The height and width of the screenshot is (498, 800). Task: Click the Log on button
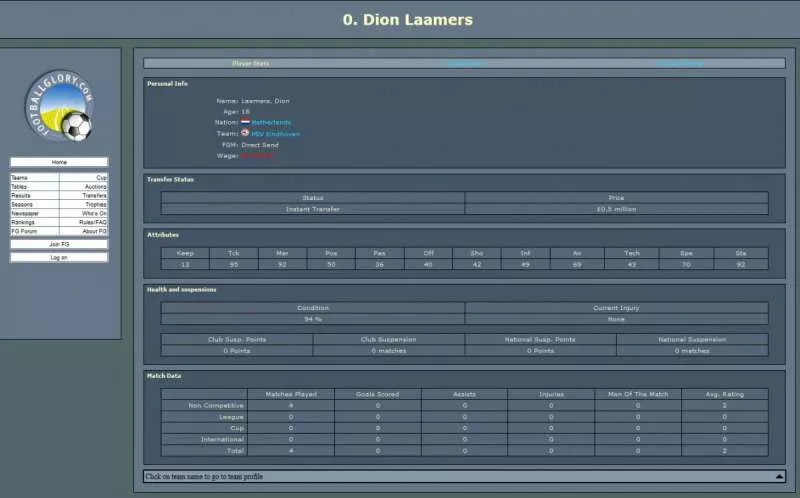point(59,257)
